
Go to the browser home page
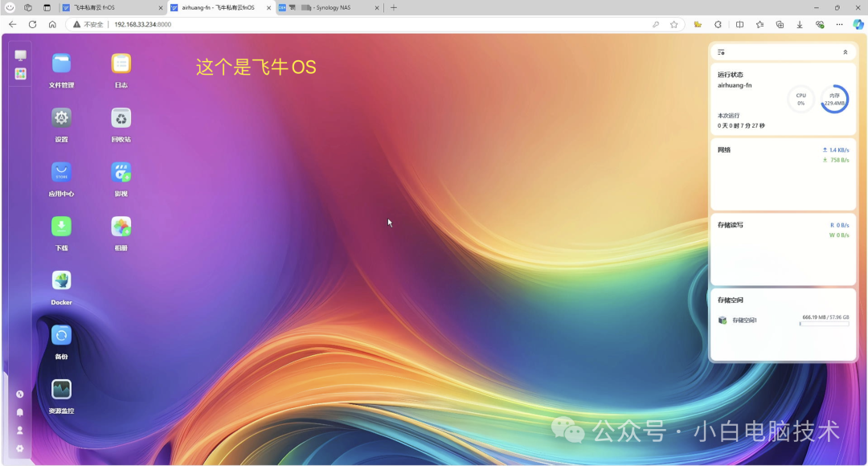click(52, 24)
